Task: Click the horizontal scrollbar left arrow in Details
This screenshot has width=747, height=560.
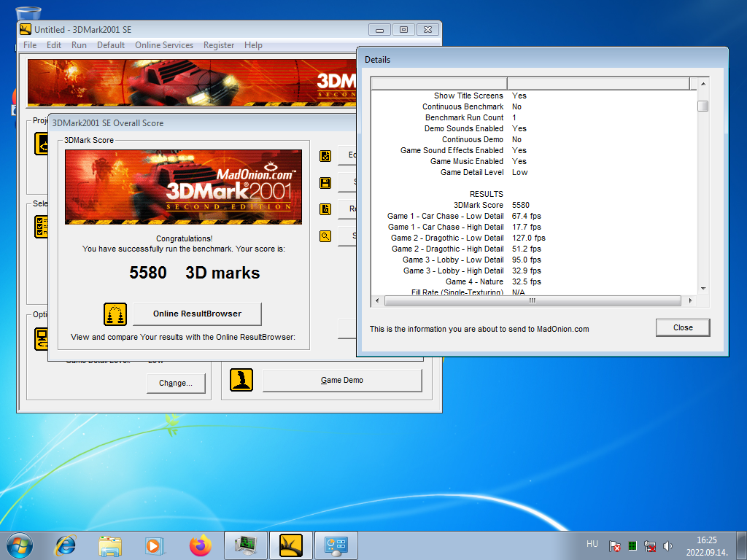Action: coord(377,301)
